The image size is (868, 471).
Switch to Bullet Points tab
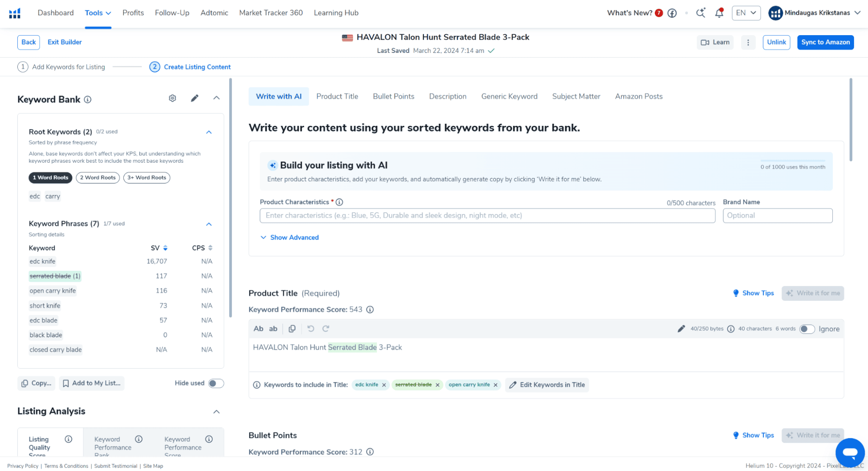pos(394,96)
